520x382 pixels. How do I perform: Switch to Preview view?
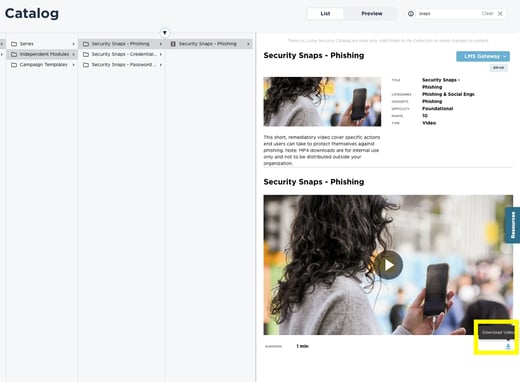[372, 14]
